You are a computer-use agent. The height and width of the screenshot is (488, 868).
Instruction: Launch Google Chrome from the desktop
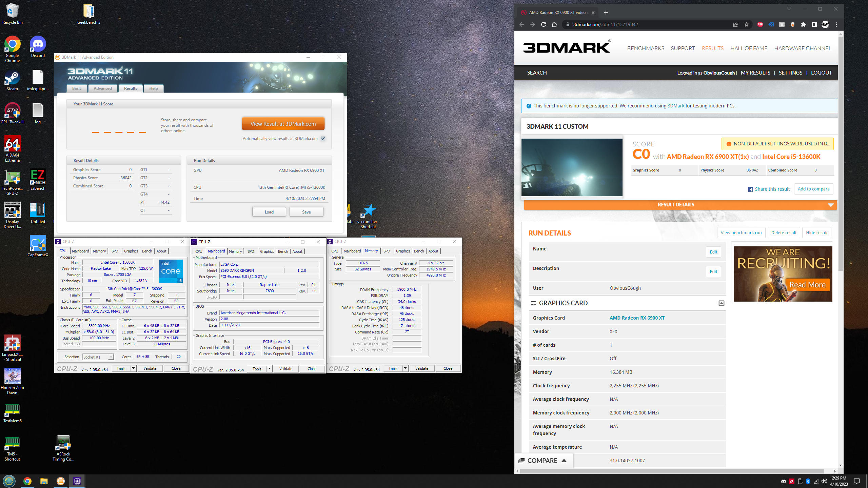12,49
